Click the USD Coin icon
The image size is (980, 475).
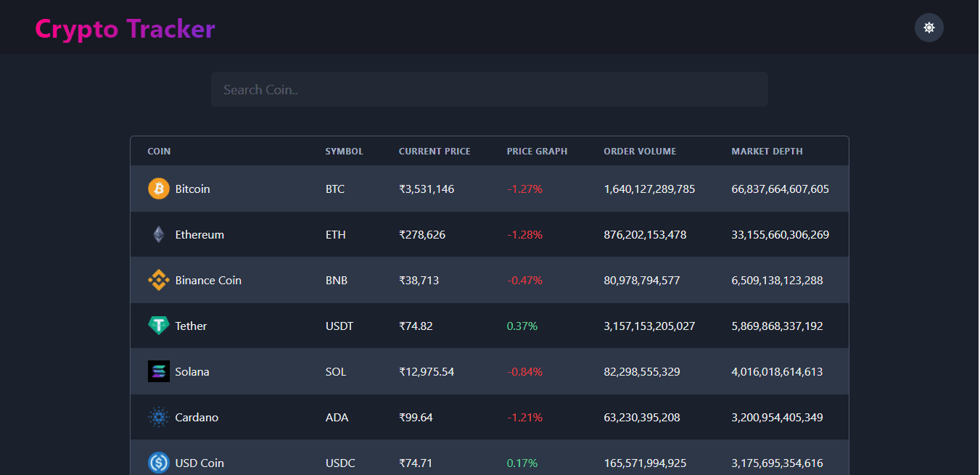click(159, 463)
